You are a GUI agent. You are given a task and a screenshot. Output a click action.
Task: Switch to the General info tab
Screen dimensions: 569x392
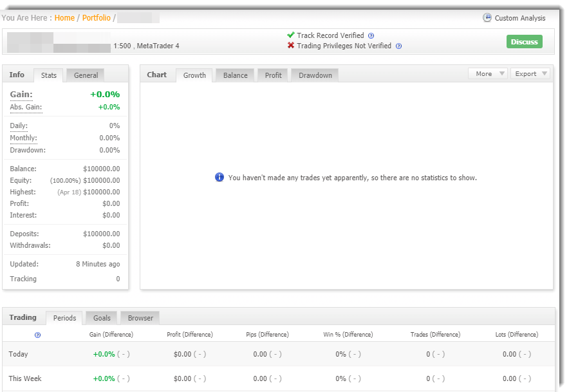coord(86,75)
